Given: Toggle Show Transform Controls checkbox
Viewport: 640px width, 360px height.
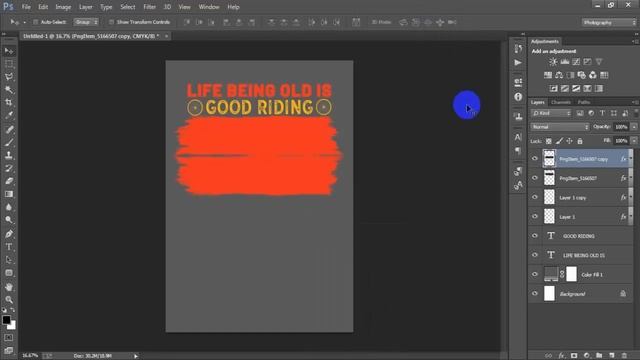Looking at the screenshot, I should (111, 22).
